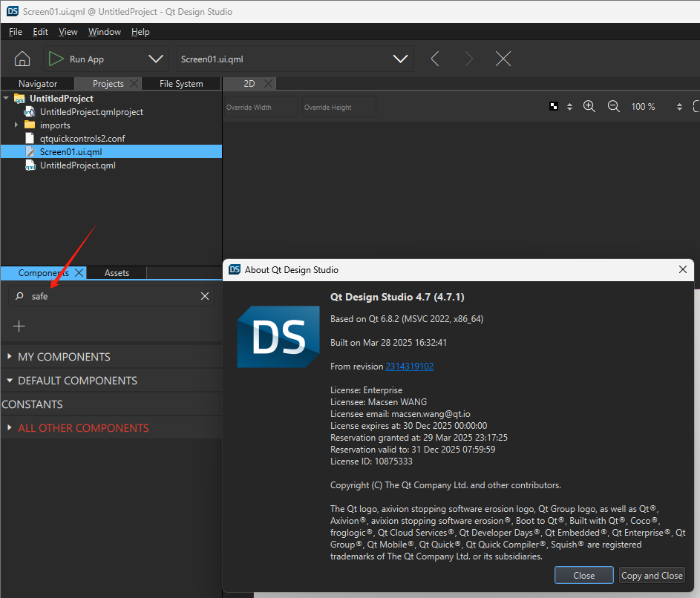The image size is (700, 598).
Task: Click the Screen01.ui.qml file icon
Action: (30, 152)
